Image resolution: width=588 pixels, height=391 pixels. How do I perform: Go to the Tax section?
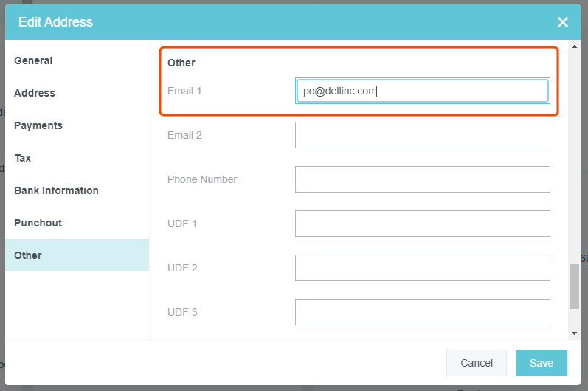pos(23,158)
